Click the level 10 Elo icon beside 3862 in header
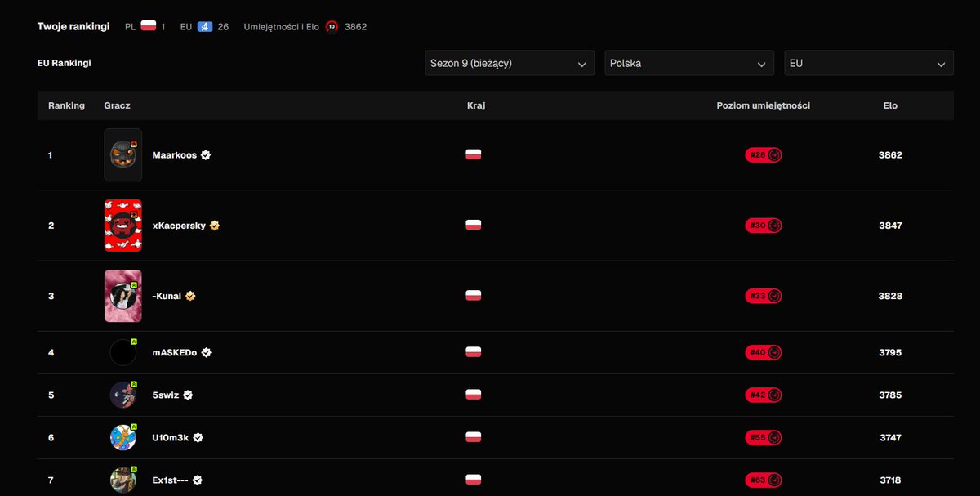The image size is (980, 496). coord(332,27)
